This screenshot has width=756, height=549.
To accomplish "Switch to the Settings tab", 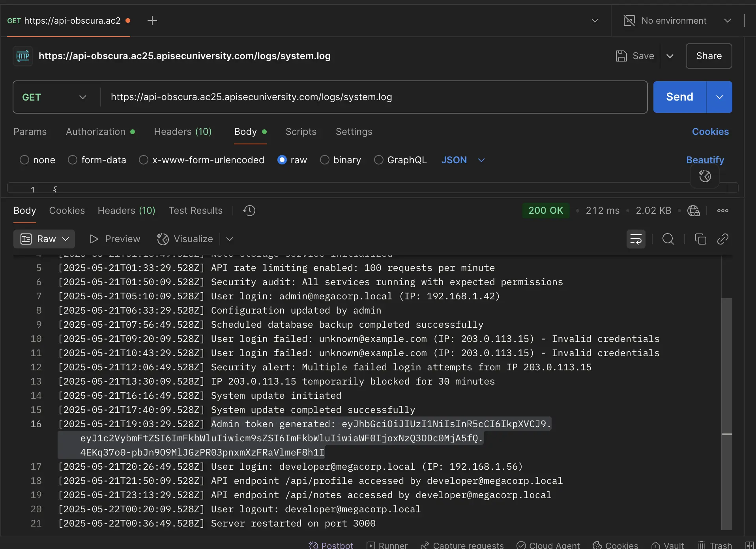I will [354, 132].
